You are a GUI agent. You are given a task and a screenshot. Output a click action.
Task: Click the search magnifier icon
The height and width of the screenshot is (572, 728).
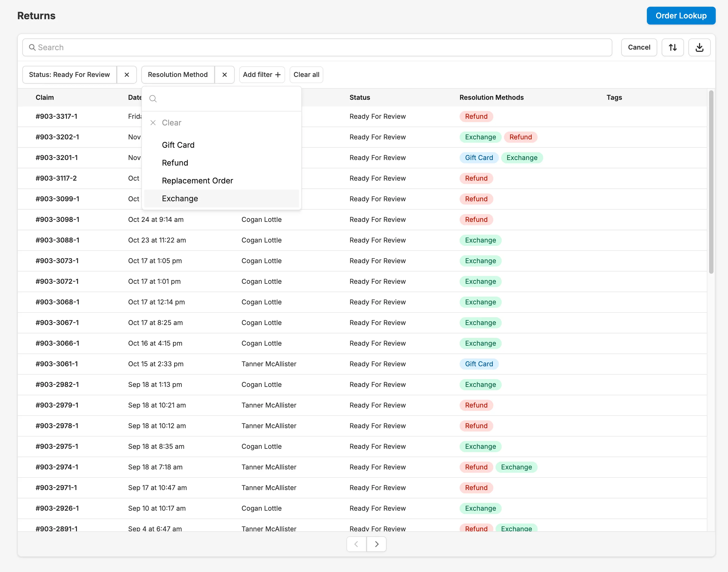pos(33,47)
